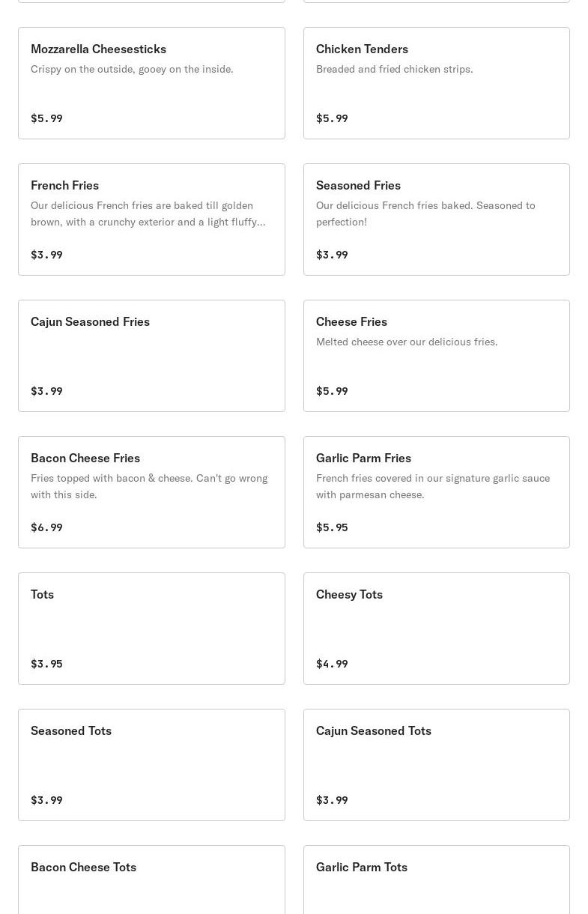Click the "Crispy on the outside" description text
Viewport: 588px width, 914px height.
132,69
